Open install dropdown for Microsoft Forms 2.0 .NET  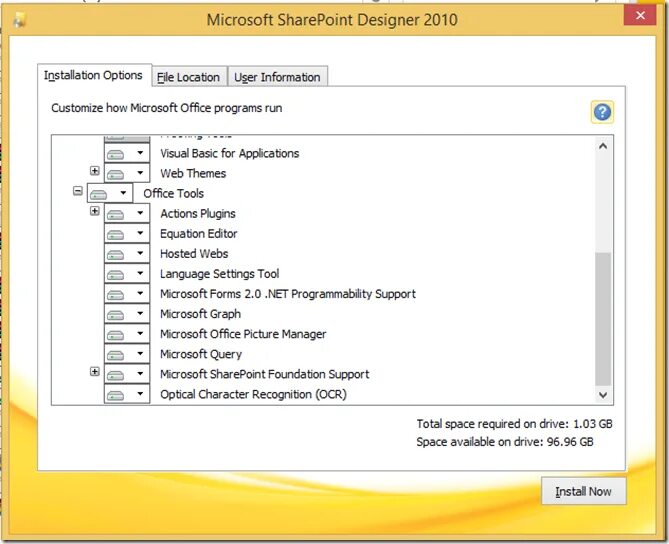(127, 294)
